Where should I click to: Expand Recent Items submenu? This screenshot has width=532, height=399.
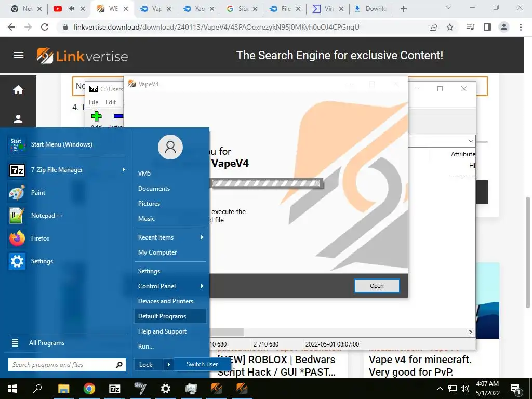[x=202, y=237]
